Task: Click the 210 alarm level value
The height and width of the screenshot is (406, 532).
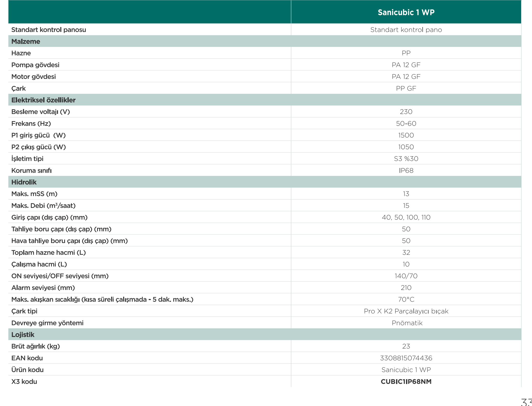Action: pos(406,288)
